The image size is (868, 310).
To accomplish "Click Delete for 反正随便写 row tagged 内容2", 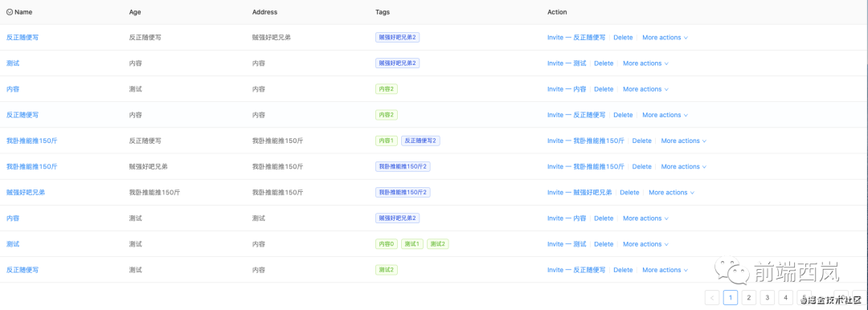I will click(x=623, y=115).
